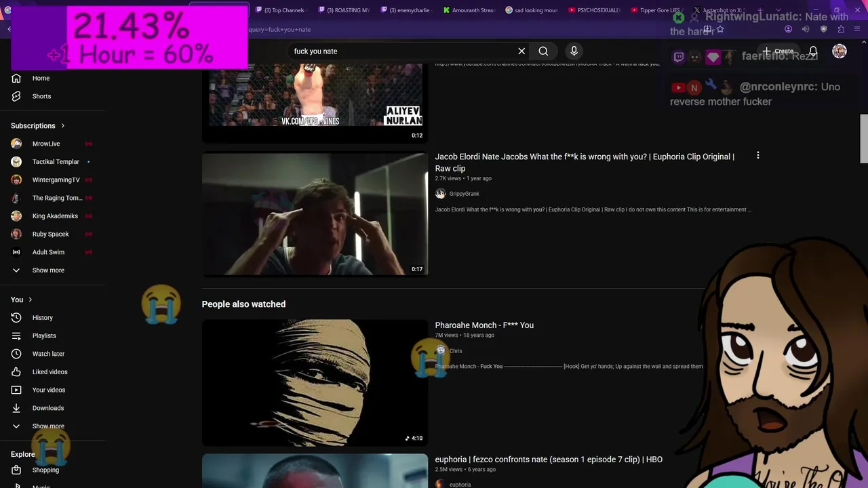The image size is (868, 488).
Task: Expand the Subscriptions section chevron
Action: tap(63, 125)
